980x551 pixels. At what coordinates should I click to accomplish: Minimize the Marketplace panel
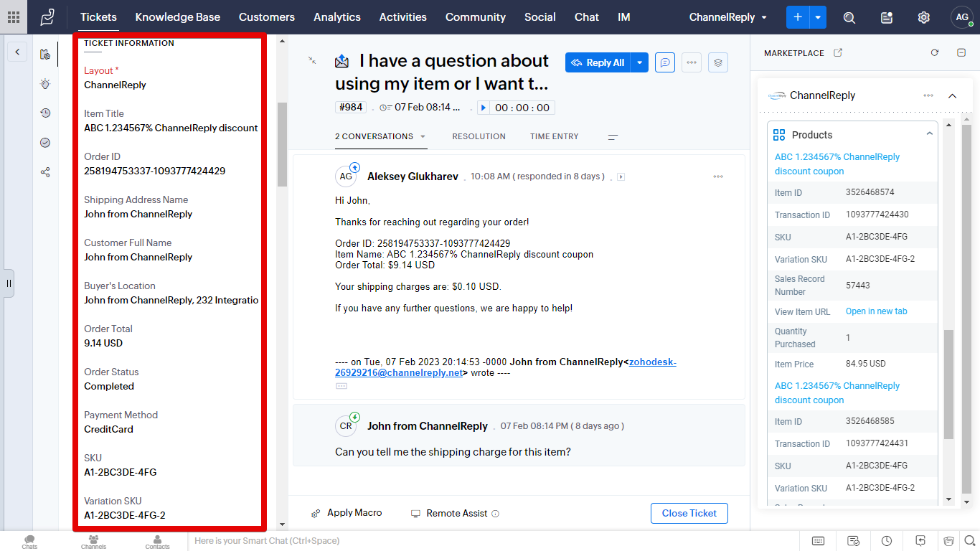961,52
